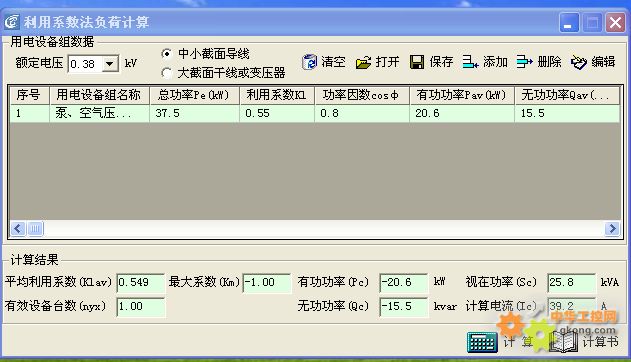Viewport: 631px width, 362px height.
Task: Open a file via 打开 folder icon
Action: point(363,62)
